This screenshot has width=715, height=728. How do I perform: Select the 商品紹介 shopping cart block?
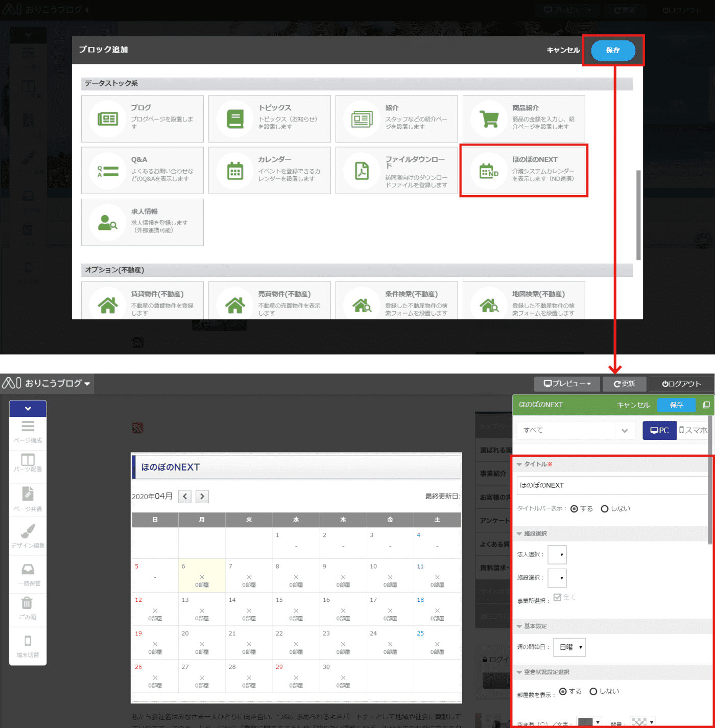pyautogui.click(x=524, y=119)
